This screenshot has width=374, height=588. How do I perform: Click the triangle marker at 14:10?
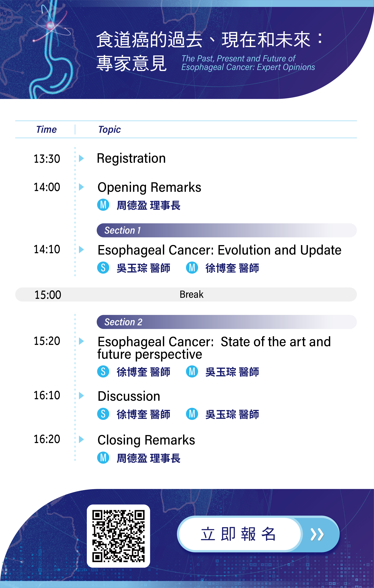click(81, 250)
